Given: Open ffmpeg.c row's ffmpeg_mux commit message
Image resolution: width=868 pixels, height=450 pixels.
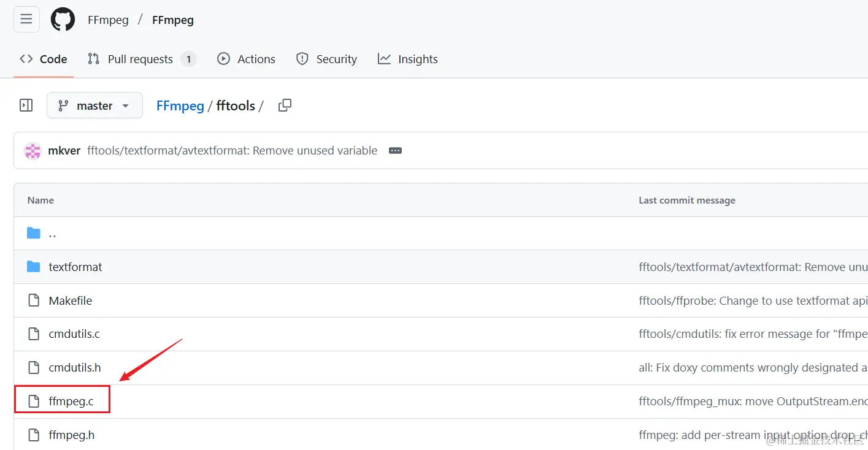Looking at the screenshot, I should 753,402.
